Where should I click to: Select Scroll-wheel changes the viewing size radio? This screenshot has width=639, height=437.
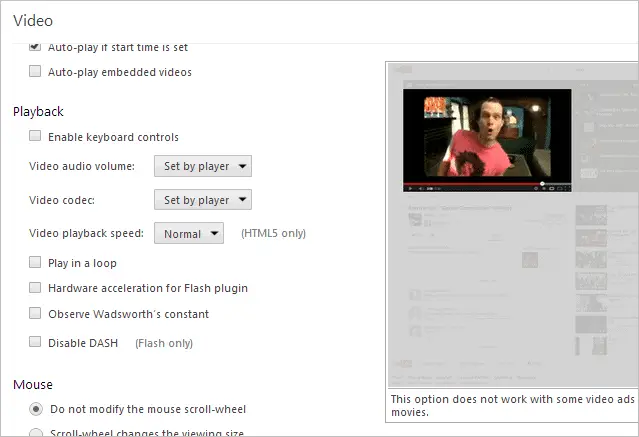point(36,433)
